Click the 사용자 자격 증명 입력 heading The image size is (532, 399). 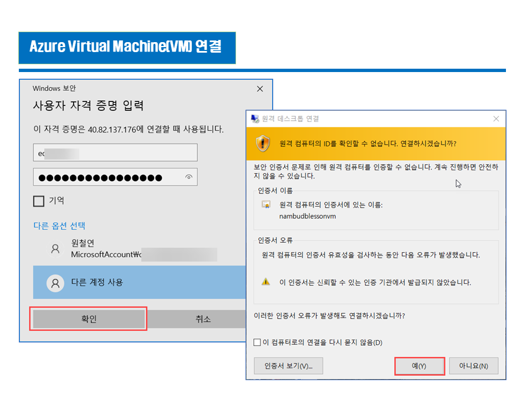click(88, 105)
